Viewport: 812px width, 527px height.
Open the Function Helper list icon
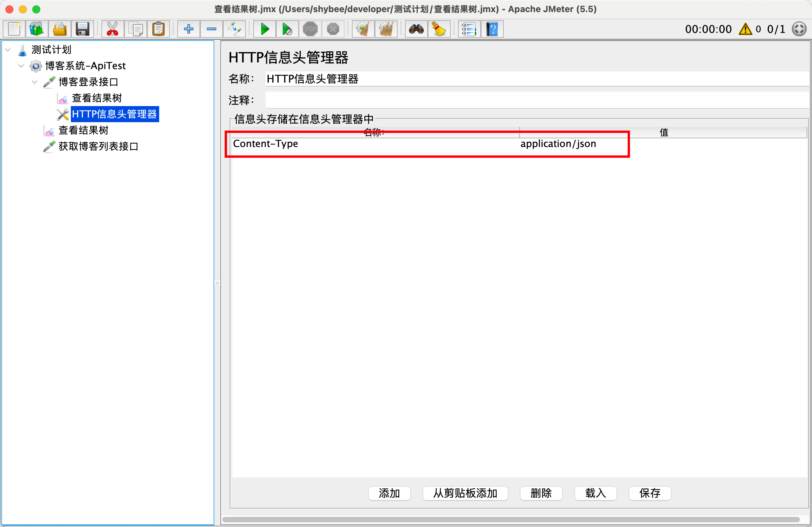click(469, 29)
